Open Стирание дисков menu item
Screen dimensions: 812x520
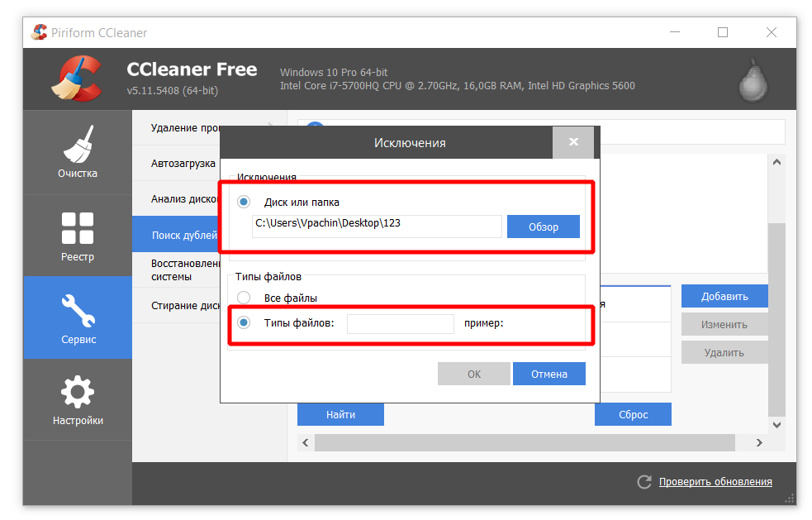(x=185, y=305)
